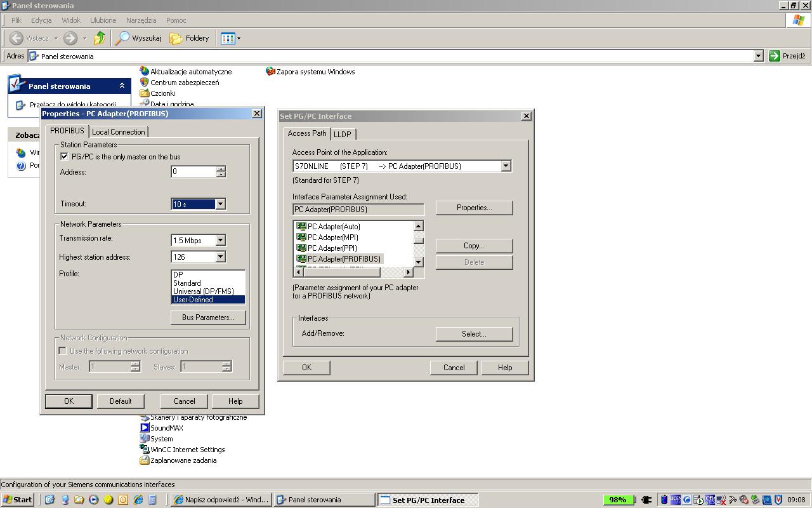Click the Copy... button
Screen dimensions: 812x508
(x=474, y=246)
